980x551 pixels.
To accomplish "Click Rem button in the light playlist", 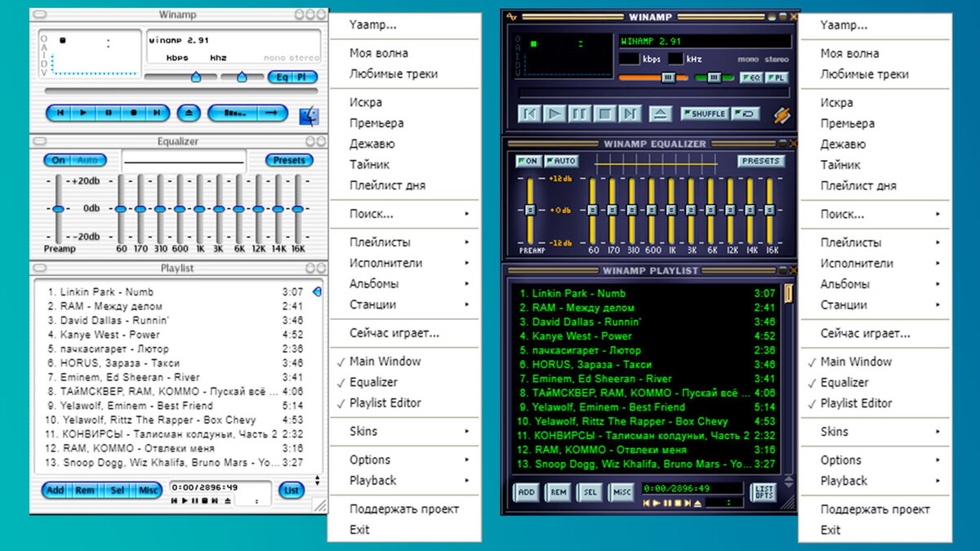I will [85, 491].
